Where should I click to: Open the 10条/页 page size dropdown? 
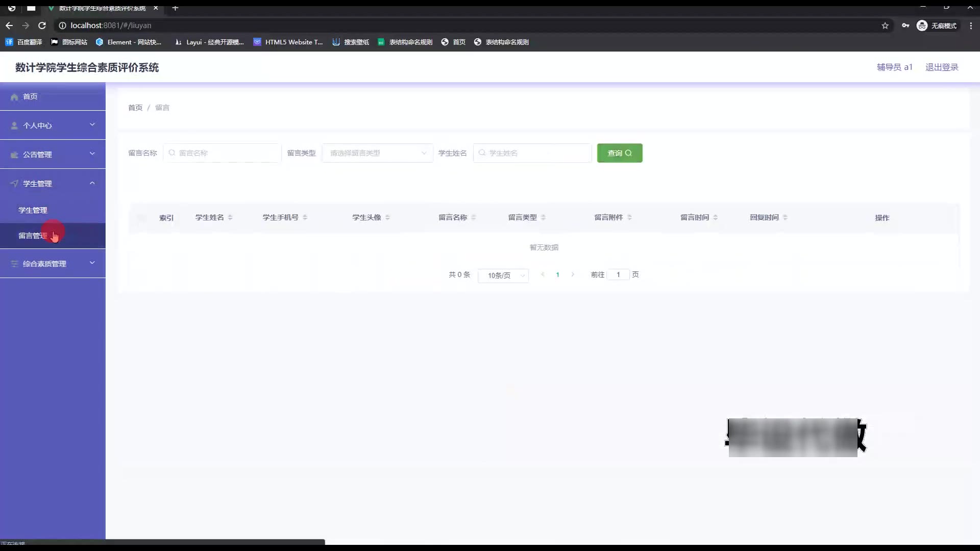(x=503, y=275)
